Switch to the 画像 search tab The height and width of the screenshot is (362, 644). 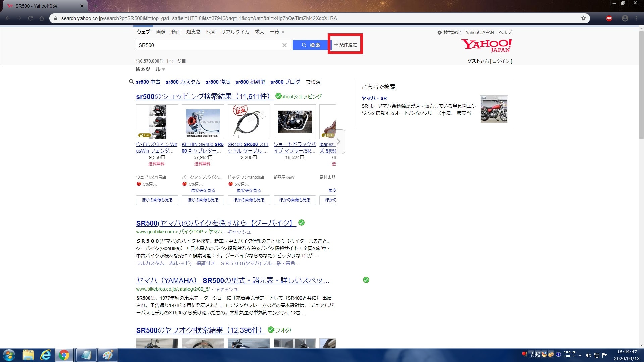click(161, 32)
